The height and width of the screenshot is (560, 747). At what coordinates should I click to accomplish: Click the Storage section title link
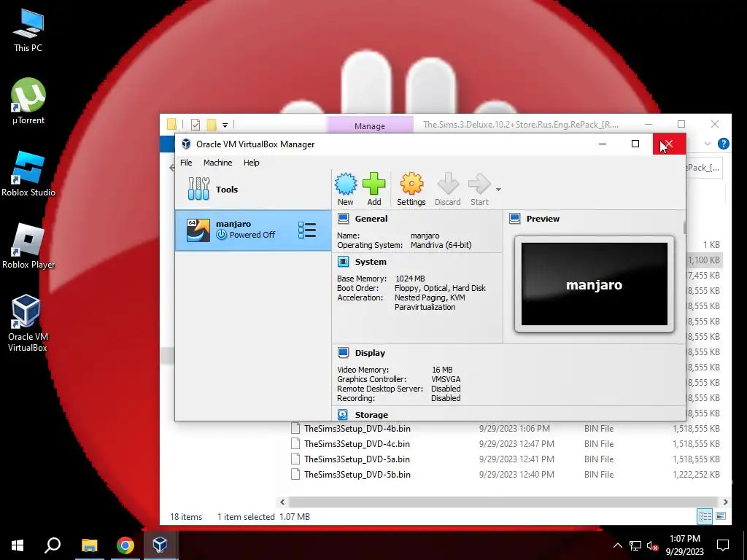tap(371, 414)
